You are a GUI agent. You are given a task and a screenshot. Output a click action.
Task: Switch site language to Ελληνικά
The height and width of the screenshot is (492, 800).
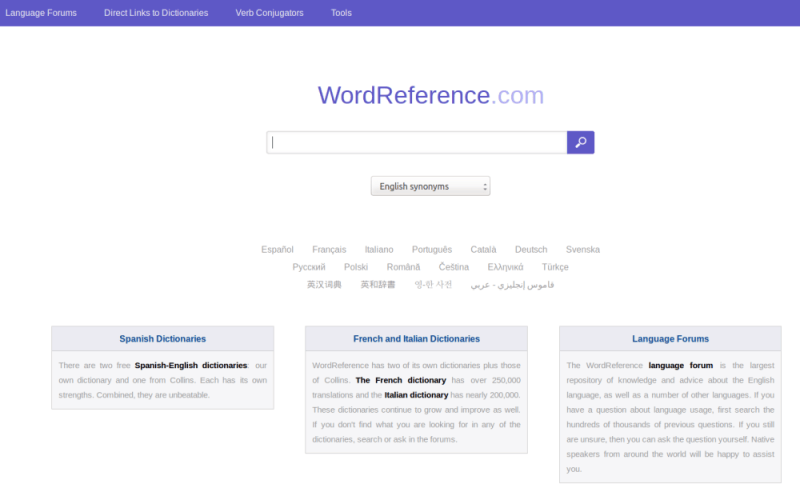pyautogui.click(x=505, y=267)
